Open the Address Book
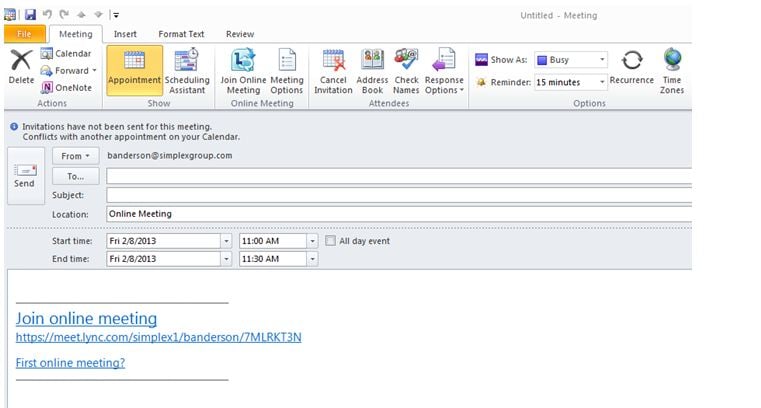Screen dimensions: 761x408 tap(372, 70)
